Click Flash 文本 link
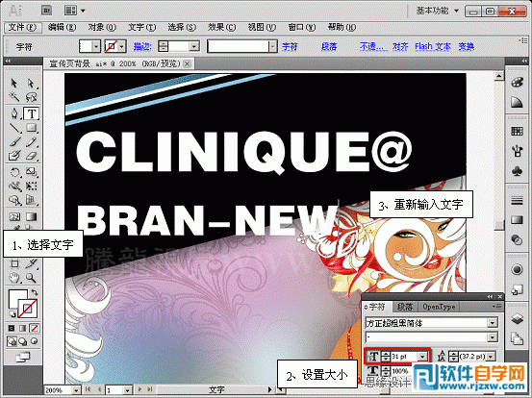Screen dimensions: 532x398 click(433, 46)
